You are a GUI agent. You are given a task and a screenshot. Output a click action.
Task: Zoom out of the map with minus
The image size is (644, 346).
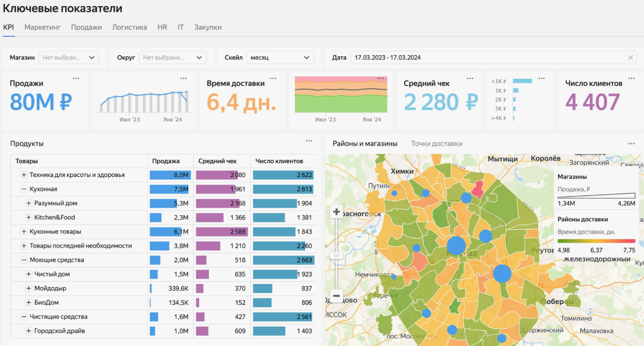(336, 296)
